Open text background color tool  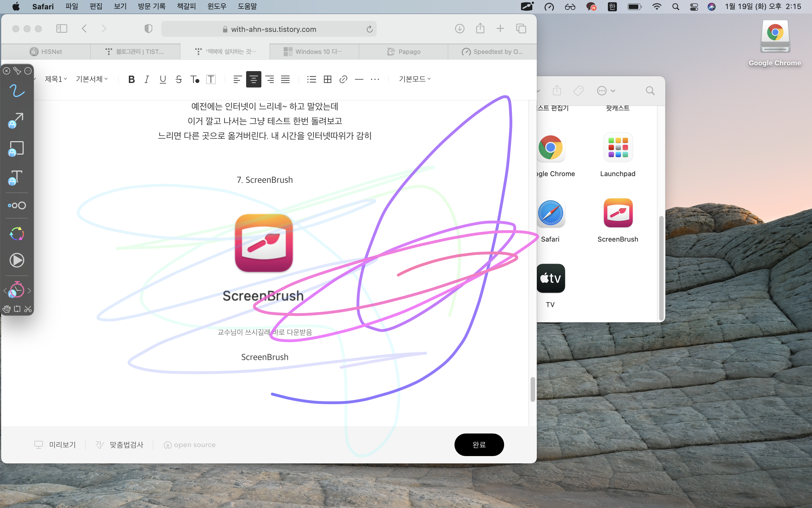tap(211, 79)
